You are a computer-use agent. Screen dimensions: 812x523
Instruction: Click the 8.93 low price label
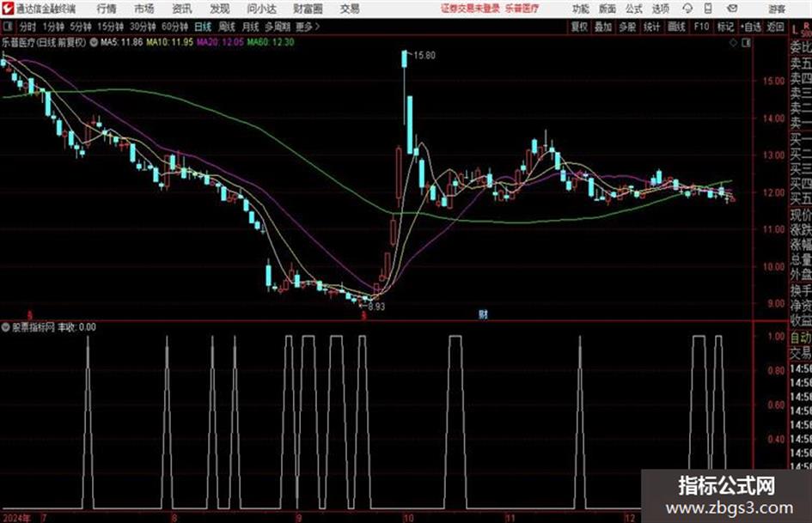coord(376,306)
